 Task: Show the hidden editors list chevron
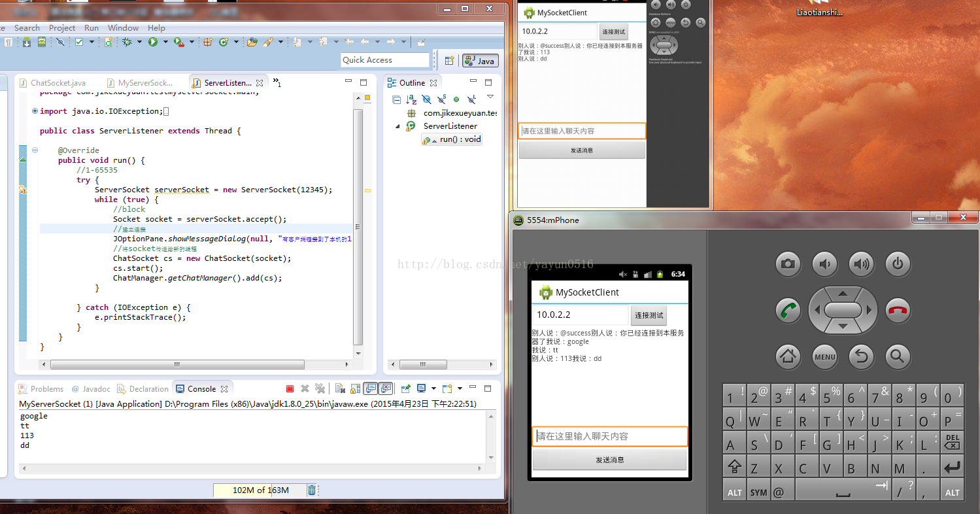[277, 82]
